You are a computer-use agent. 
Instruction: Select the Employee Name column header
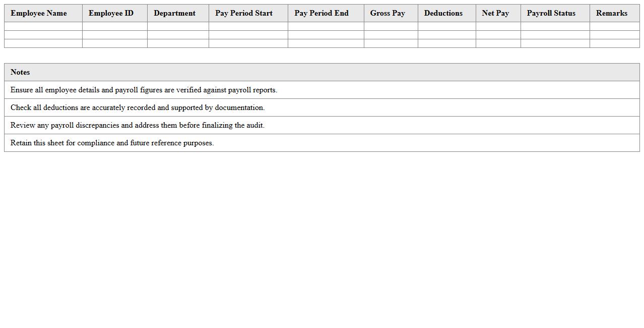click(x=38, y=13)
